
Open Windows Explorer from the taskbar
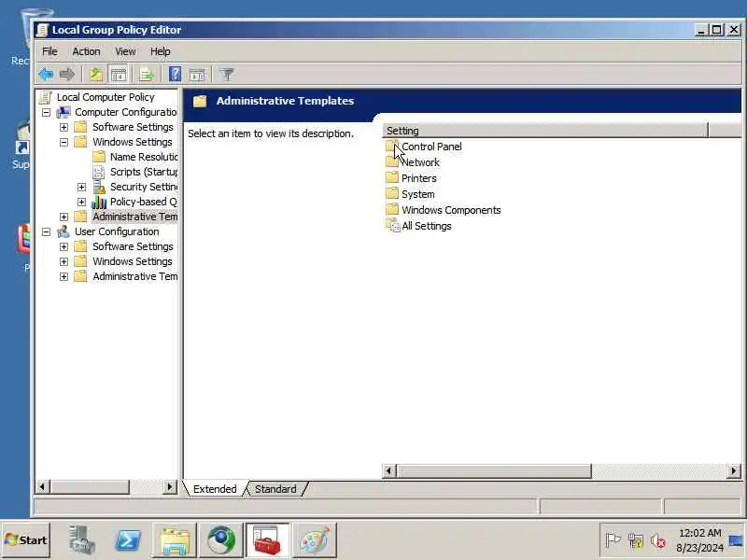[175, 540]
